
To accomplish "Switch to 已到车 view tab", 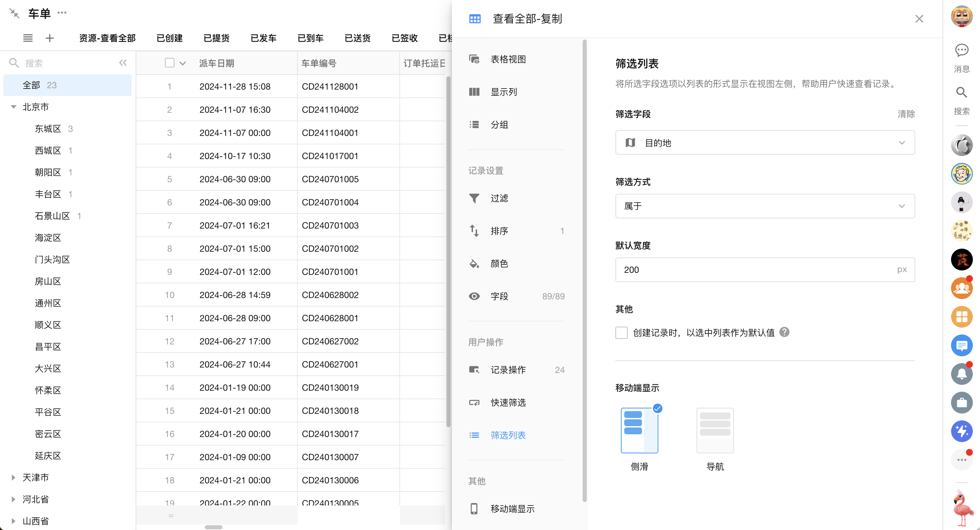I will click(310, 38).
